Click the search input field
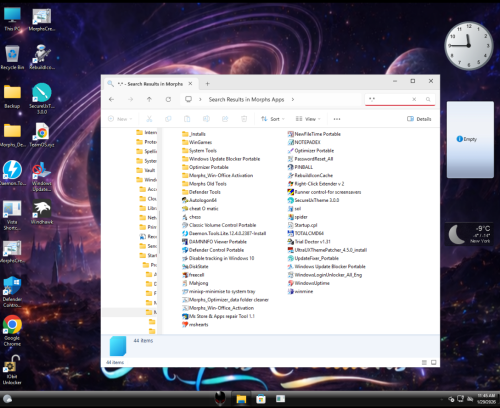 coord(388,99)
